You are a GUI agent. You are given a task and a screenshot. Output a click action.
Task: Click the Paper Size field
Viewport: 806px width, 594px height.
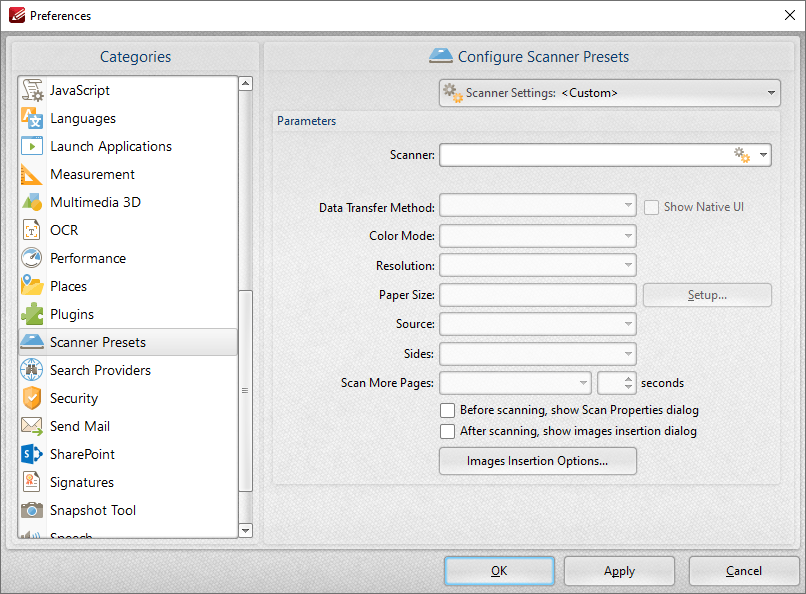coord(538,295)
